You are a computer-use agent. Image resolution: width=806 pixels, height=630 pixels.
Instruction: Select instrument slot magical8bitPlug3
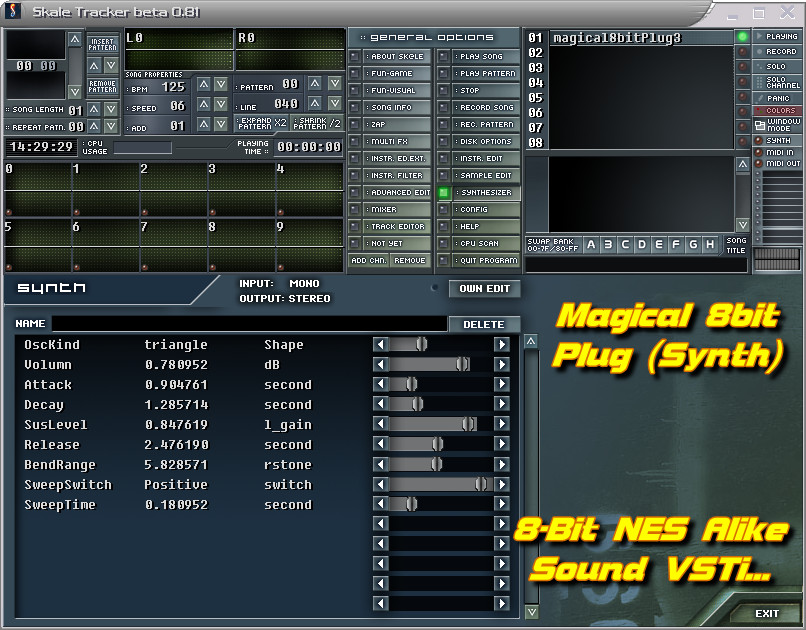642,38
